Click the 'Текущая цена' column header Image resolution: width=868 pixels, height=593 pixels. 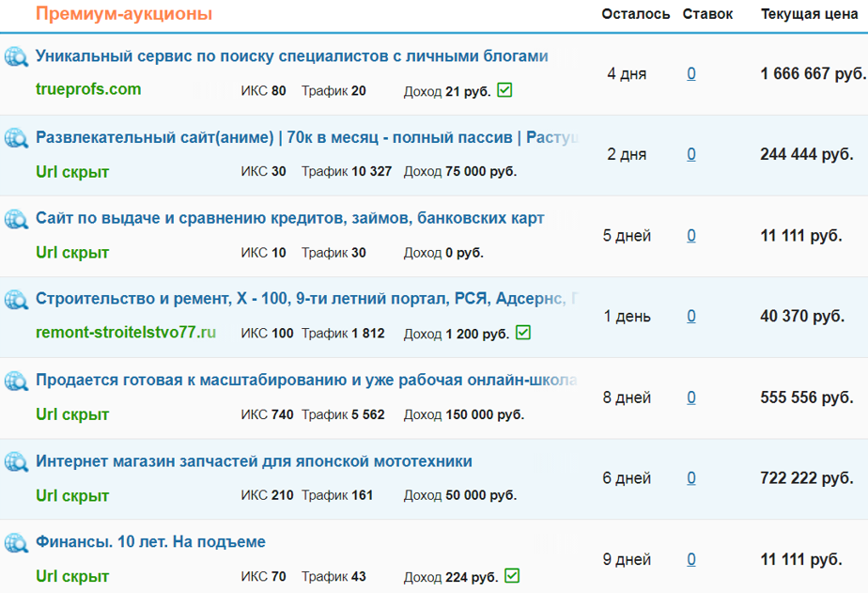click(x=810, y=14)
